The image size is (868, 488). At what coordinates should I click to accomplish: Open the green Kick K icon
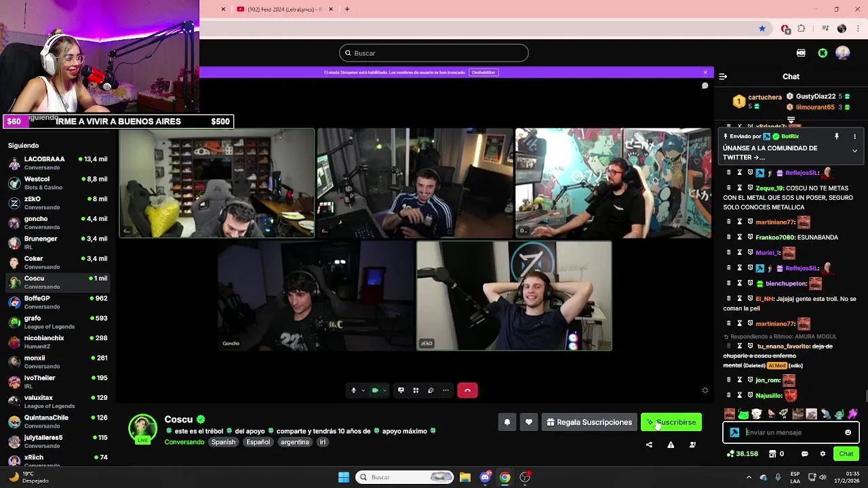pyautogui.click(x=823, y=53)
